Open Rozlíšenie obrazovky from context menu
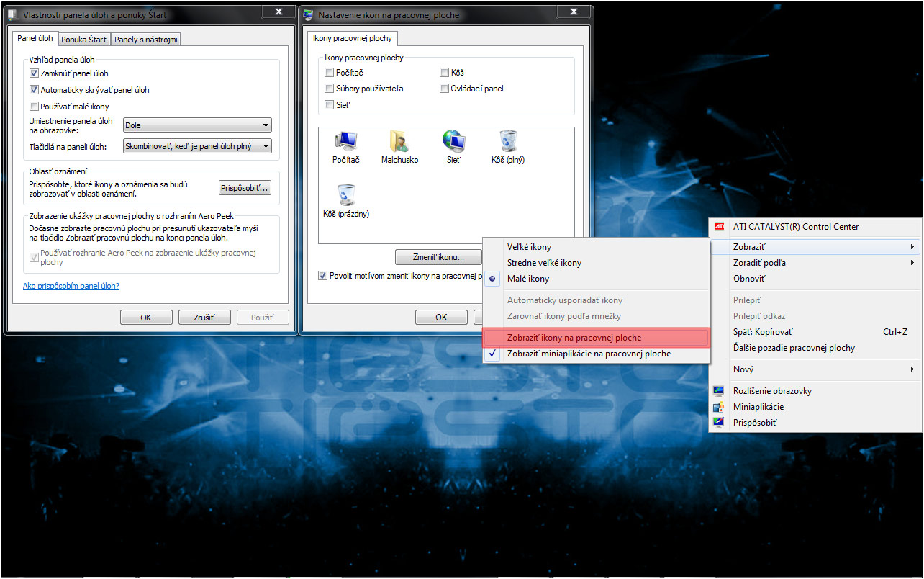924x579 pixels. click(772, 391)
